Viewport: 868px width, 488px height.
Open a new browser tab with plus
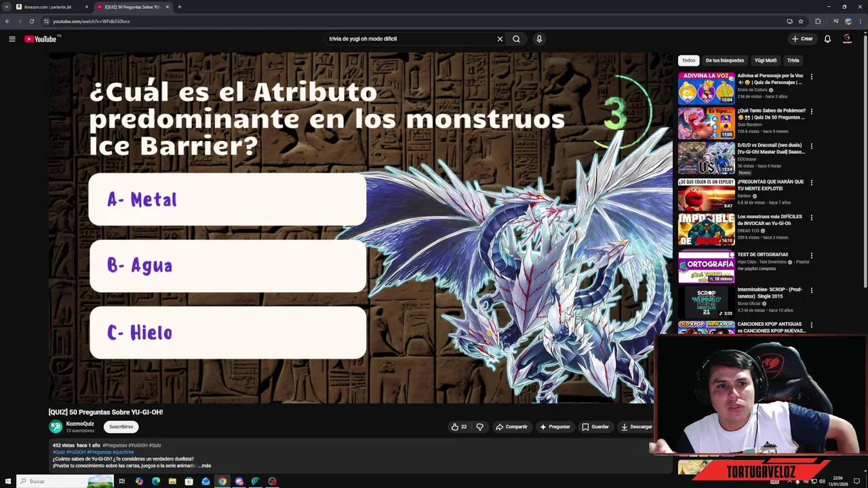(x=179, y=7)
